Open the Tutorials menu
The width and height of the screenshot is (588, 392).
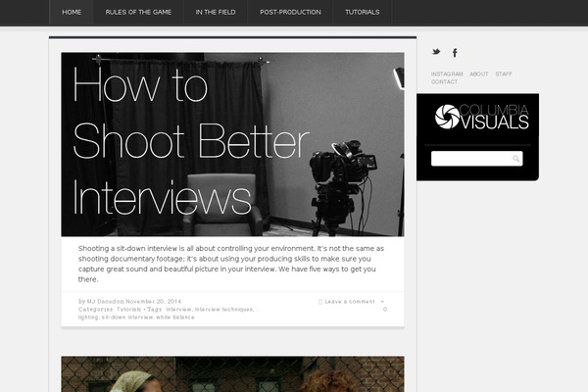363,12
